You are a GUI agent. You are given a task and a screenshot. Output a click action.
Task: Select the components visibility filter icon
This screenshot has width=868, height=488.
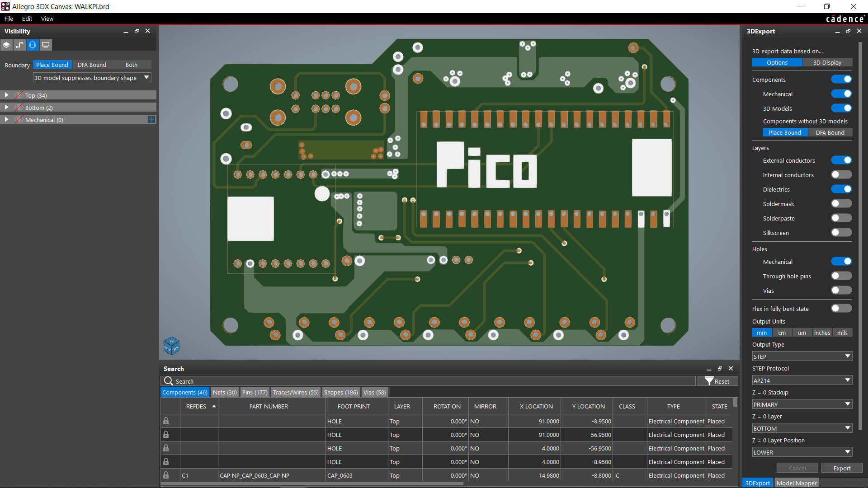coord(32,45)
